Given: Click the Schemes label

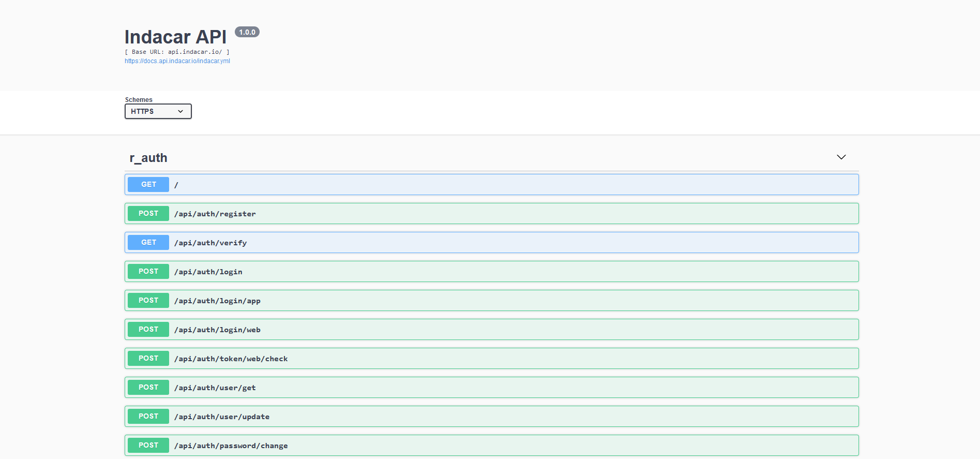Looking at the screenshot, I should point(139,100).
